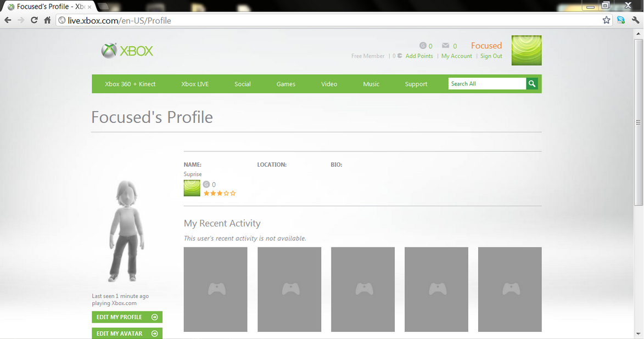Click the Add Points link
644x339 pixels.
click(x=419, y=56)
